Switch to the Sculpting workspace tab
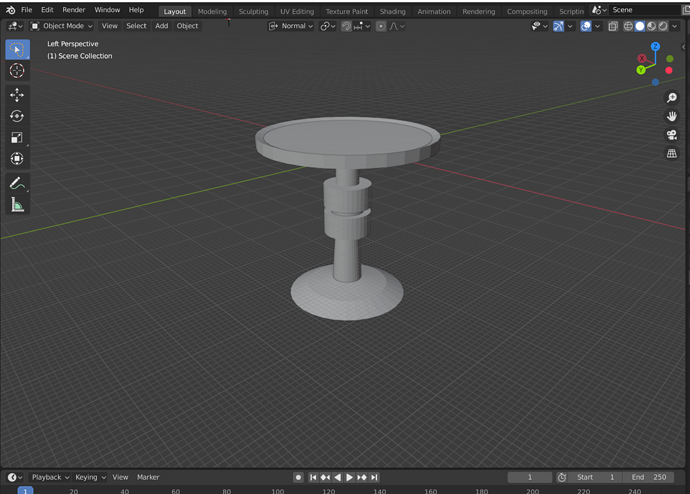Viewport: 690px width, 494px height. pyautogui.click(x=253, y=11)
